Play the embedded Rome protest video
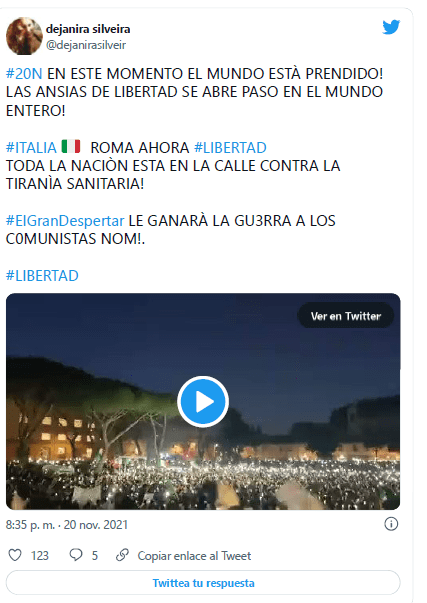 pos(203,401)
